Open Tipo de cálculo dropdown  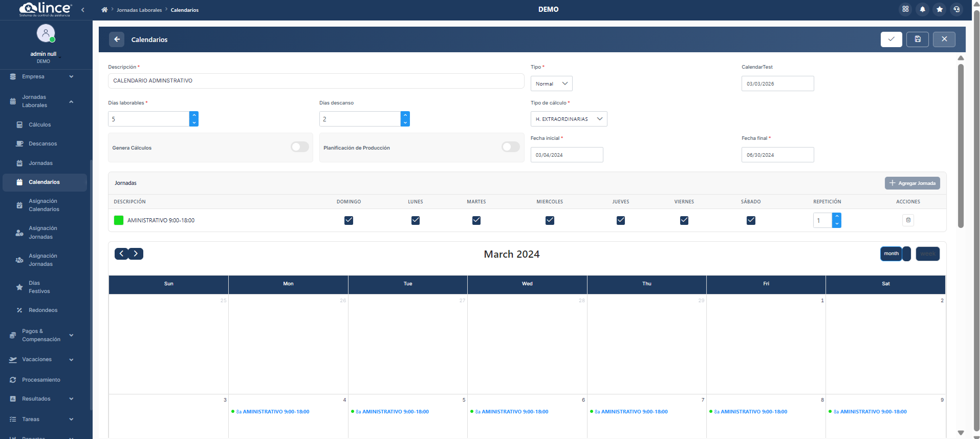coord(569,119)
